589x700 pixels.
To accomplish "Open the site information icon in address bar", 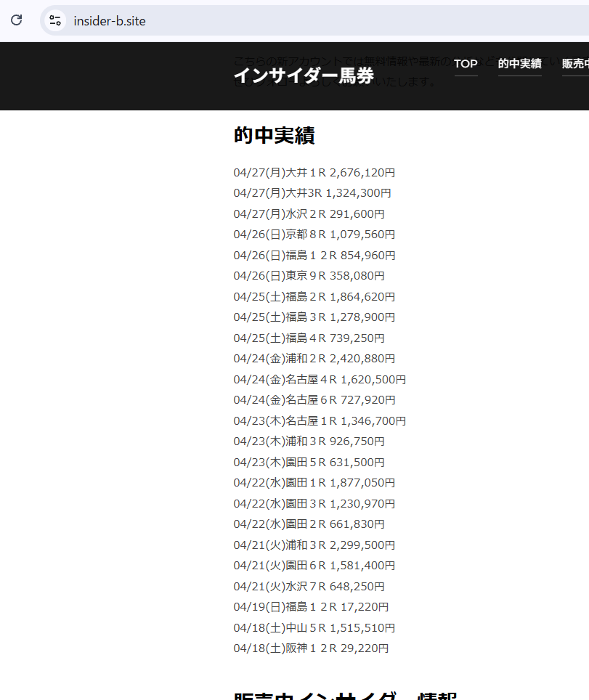I will [x=55, y=20].
